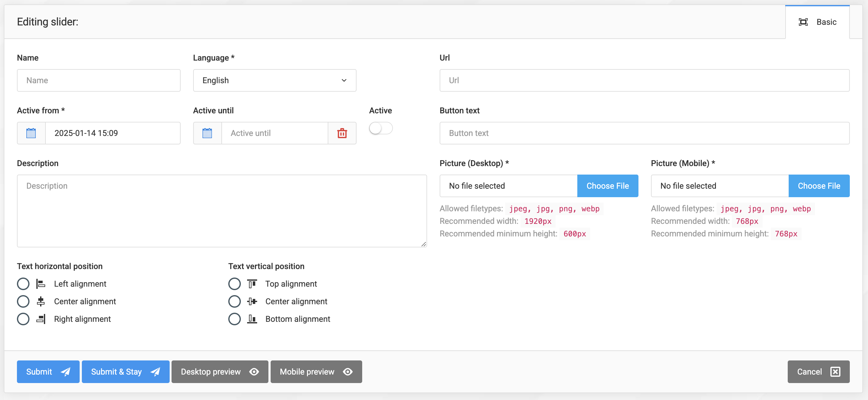868x400 pixels.
Task: Select Left alignment radio button
Action: coord(23,284)
